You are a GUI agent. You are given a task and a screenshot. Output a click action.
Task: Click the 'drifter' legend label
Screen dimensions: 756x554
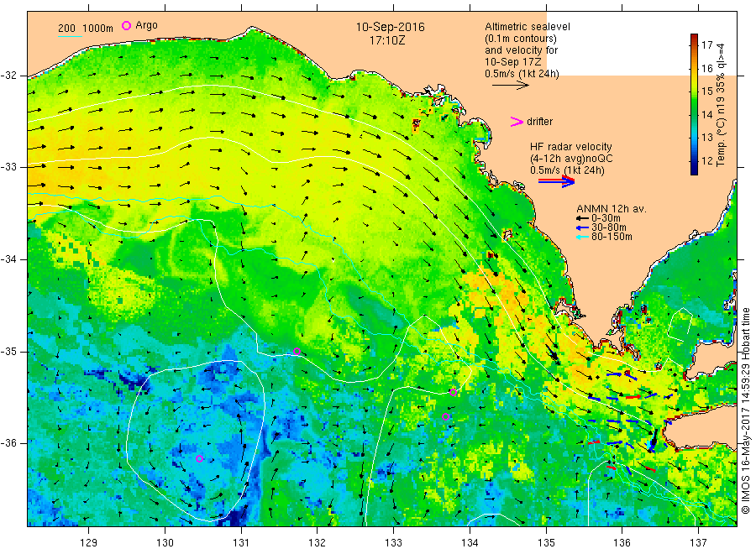[x=539, y=122]
